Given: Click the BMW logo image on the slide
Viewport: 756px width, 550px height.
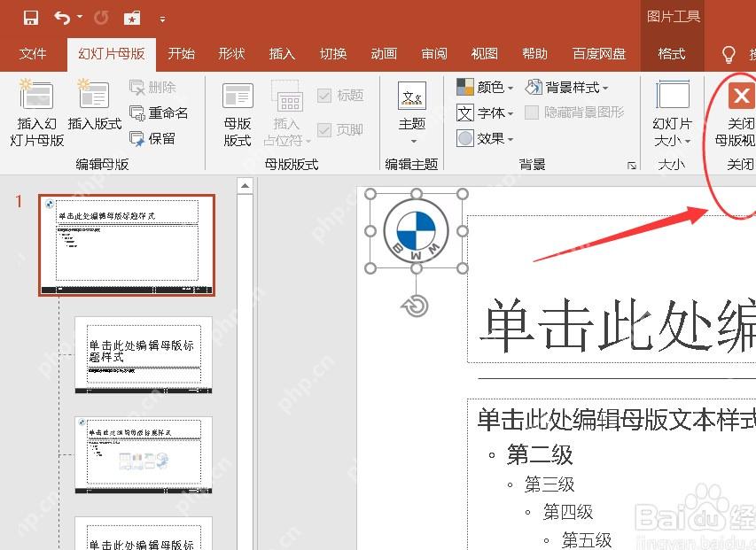Looking at the screenshot, I should coord(416,232).
